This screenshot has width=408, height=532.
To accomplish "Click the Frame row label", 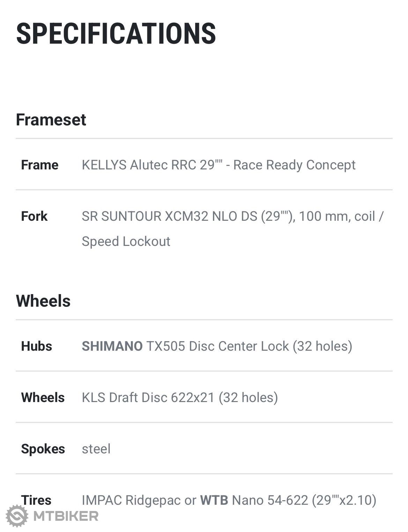I will (39, 165).
